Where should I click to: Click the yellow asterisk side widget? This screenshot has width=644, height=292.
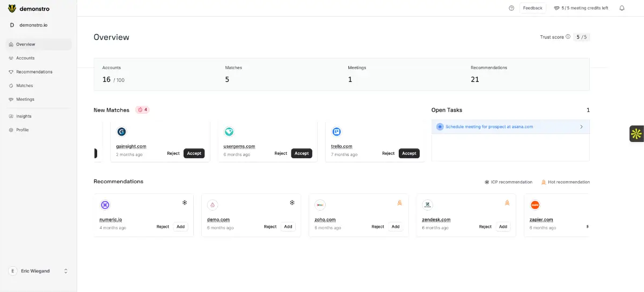636,134
